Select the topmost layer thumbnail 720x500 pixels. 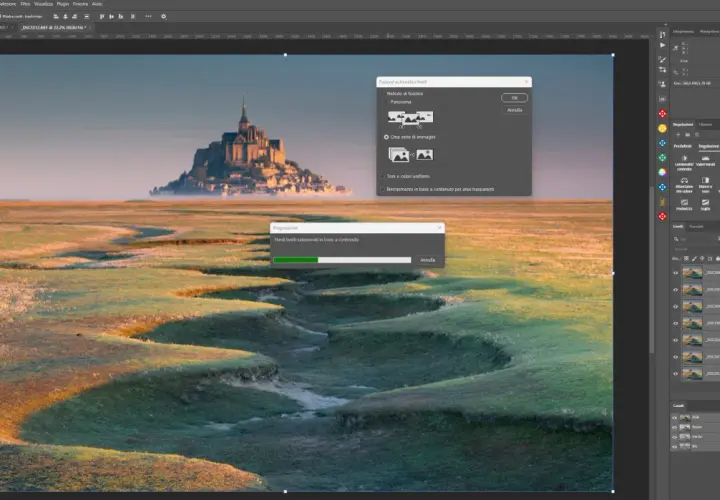[x=692, y=273]
